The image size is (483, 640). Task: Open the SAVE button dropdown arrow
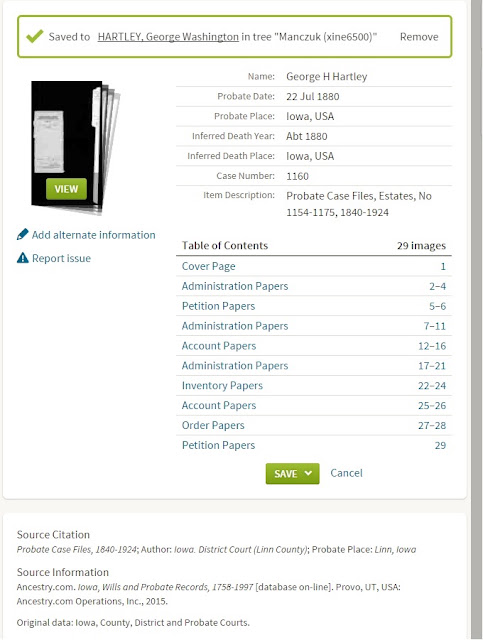point(308,473)
